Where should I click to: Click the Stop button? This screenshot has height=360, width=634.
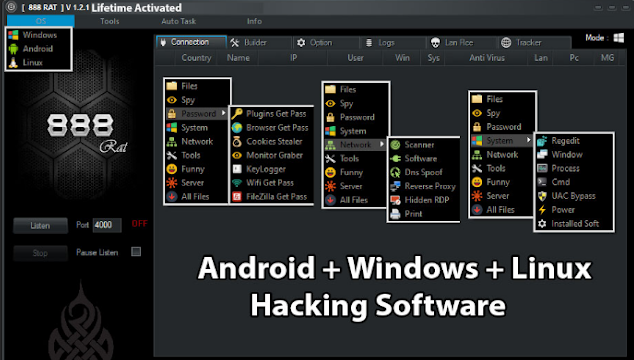tap(40, 253)
